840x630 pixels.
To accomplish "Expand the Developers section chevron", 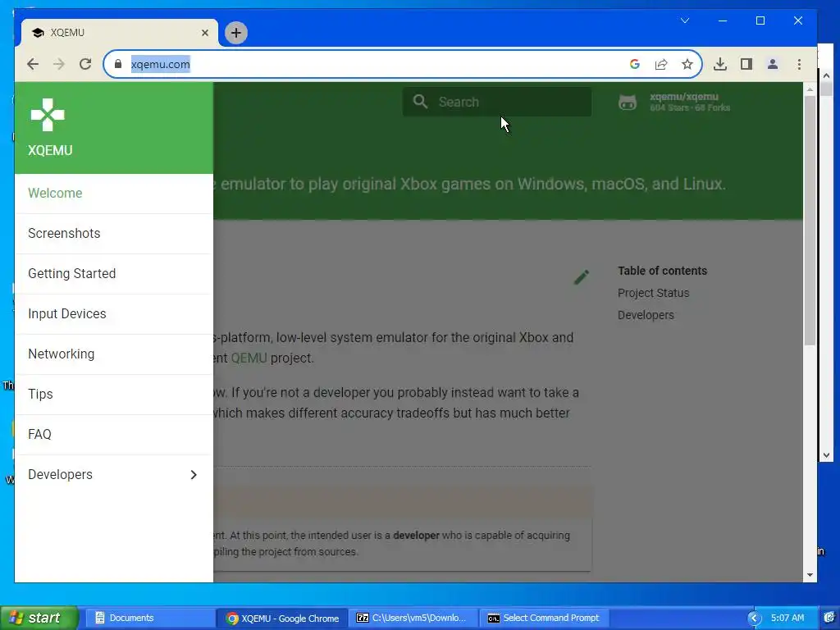I will coord(194,475).
